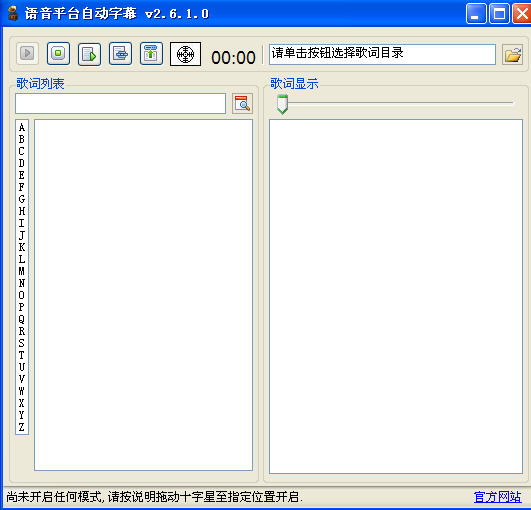Click the document play icon in toolbar
The height and width of the screenshot is (510, 531).
[x=89, y=54]
